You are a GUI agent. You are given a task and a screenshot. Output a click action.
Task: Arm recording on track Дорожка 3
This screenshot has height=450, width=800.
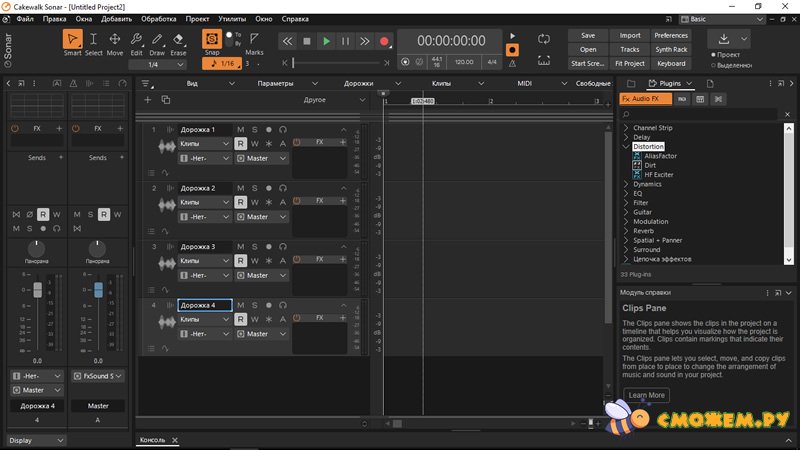click(x=269, y=246)
